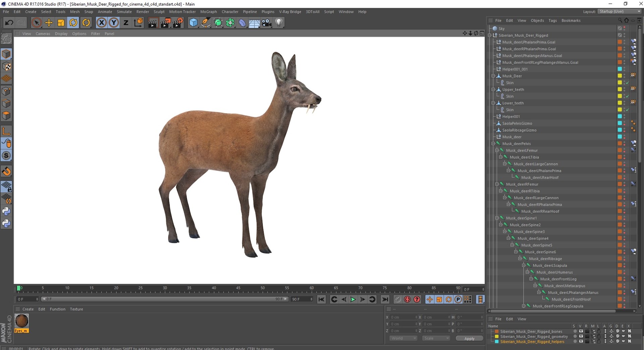Screen dimensions: 644x350
Task: Render the active view
Action: coord(153,23)
